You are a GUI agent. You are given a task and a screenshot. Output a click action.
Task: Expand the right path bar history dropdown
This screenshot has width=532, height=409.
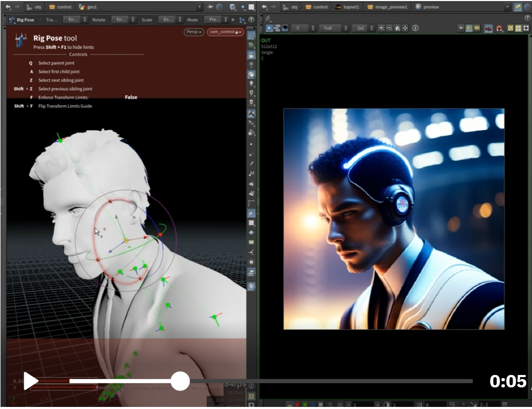point(507,7)
